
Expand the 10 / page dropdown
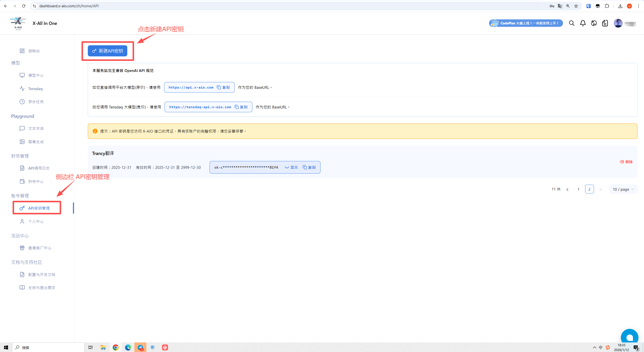[x=623, y=189]
